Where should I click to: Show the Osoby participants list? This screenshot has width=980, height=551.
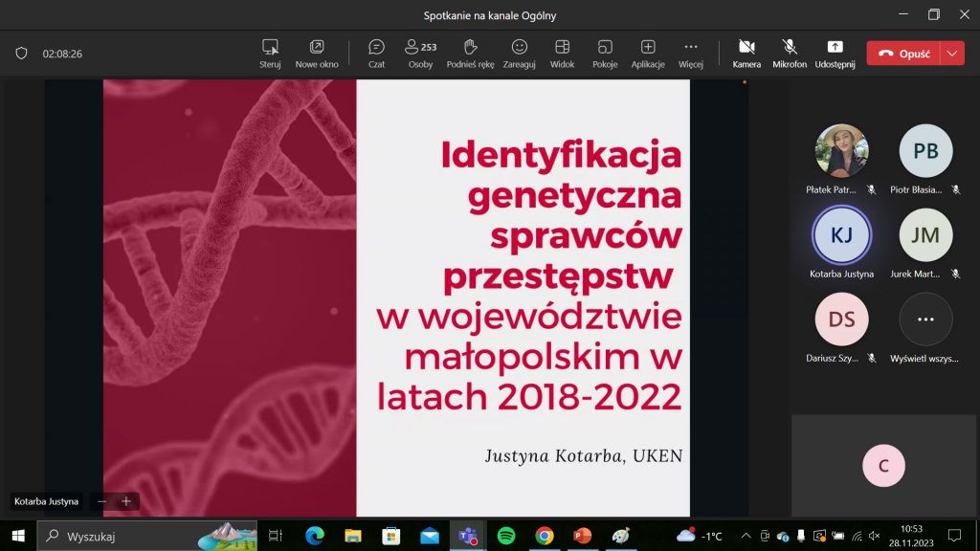click(420, 54)
